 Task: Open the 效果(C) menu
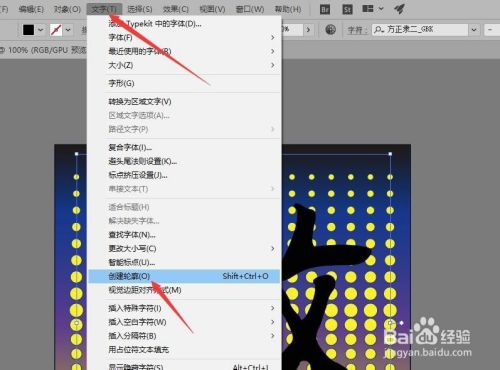pyautogui.click(x=176, y=9)
